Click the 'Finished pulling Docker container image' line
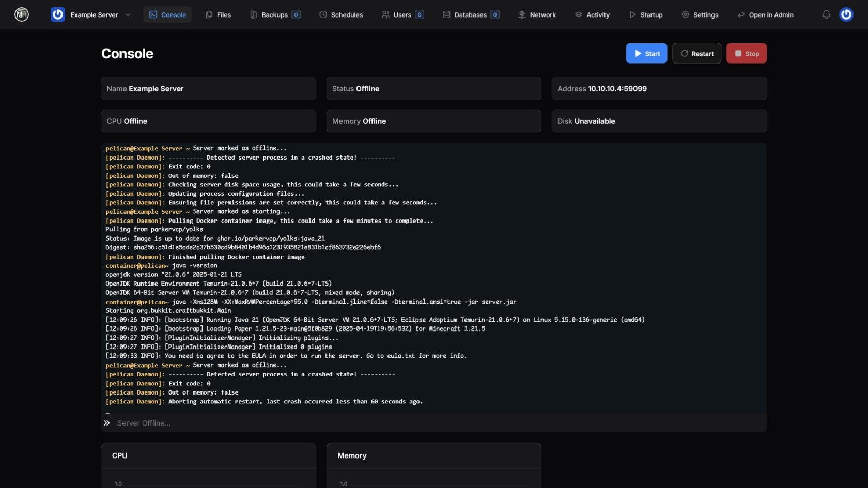 [x=205, y=257]
